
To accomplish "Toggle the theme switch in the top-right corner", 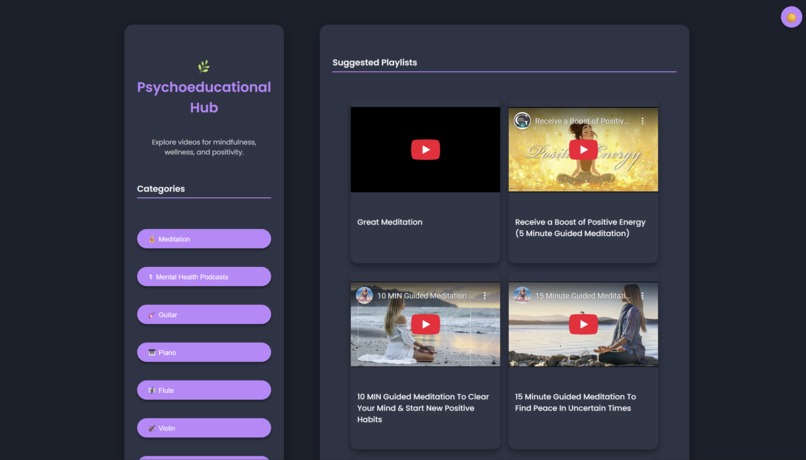I will click(791, 17).
